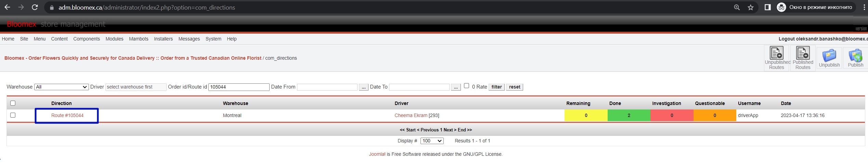This screenshot has width=868, height=163.
Task: Go forward with the browser forward arrow
Action: 21,7
